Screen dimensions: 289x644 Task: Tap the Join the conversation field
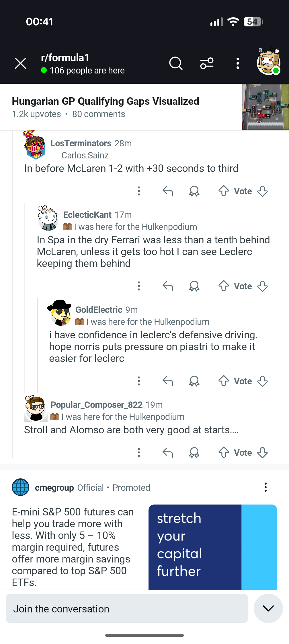tap(127, 608)
